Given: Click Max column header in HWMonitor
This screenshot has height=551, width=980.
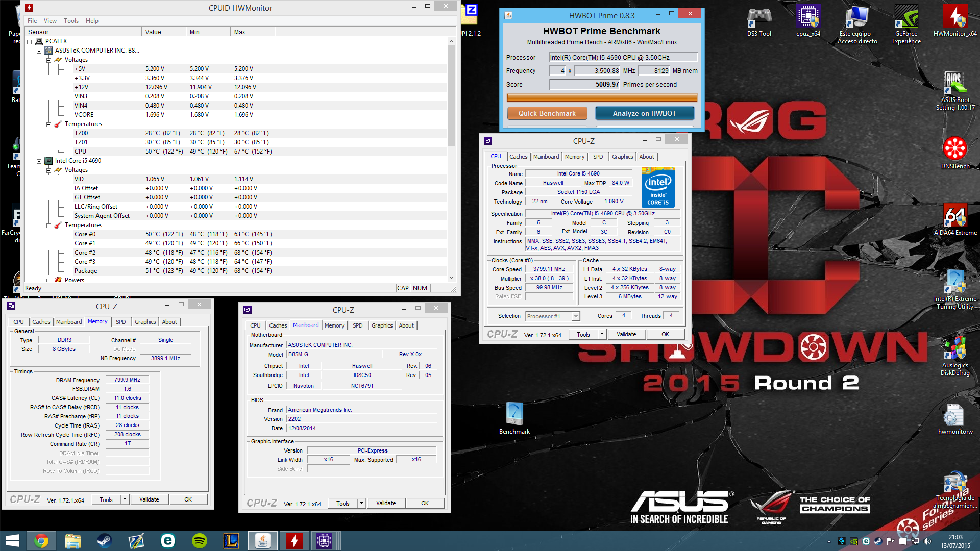Looking at the screenshot, I should point(253,32).
